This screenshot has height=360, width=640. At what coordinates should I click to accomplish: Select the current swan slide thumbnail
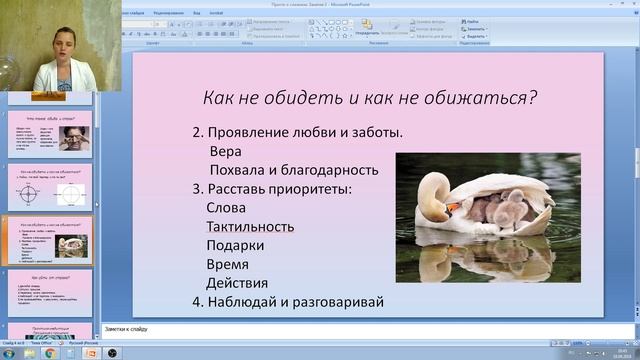point(50,240)
